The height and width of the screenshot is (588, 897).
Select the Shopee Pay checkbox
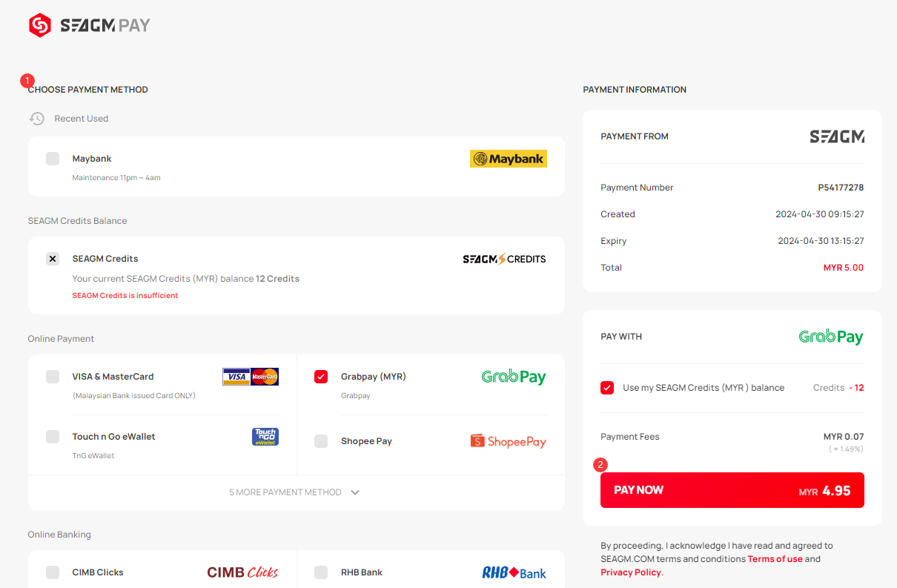tap(321, 441)
